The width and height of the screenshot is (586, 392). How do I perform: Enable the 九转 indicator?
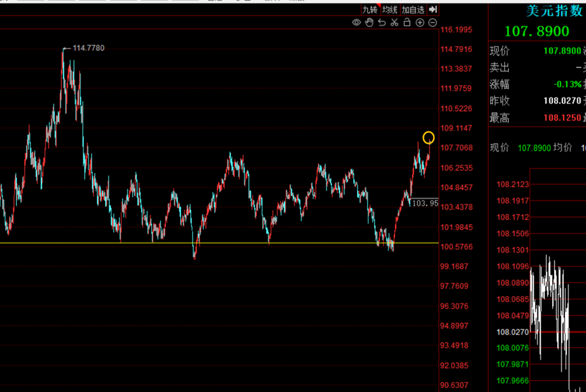pyautogui.click(x=370, y=9)
